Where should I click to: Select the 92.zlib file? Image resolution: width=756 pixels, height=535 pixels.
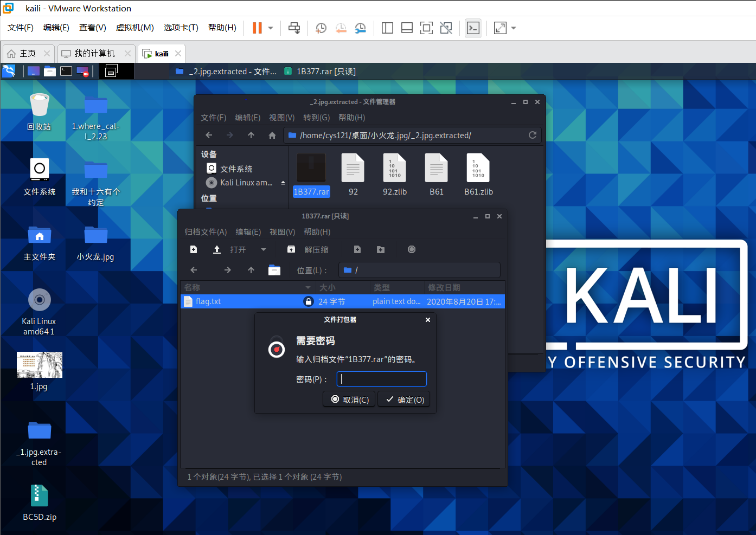click(395, 175)
